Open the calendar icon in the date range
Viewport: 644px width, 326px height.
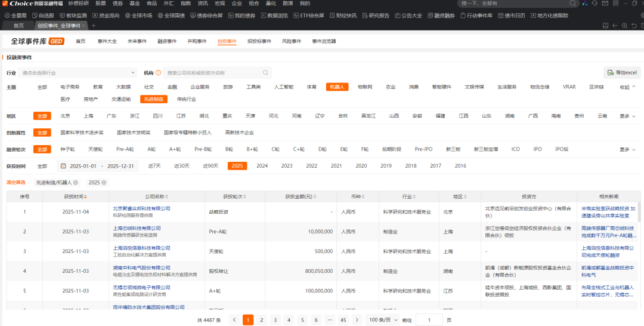click(x=64, y=166)
